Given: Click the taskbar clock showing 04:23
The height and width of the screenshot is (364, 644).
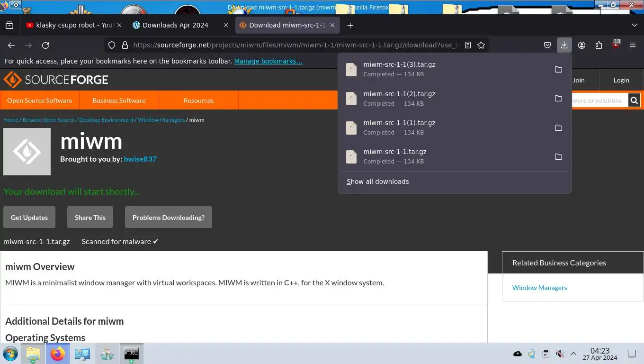Looking at the screenshot, I should [x=600, y=354].
